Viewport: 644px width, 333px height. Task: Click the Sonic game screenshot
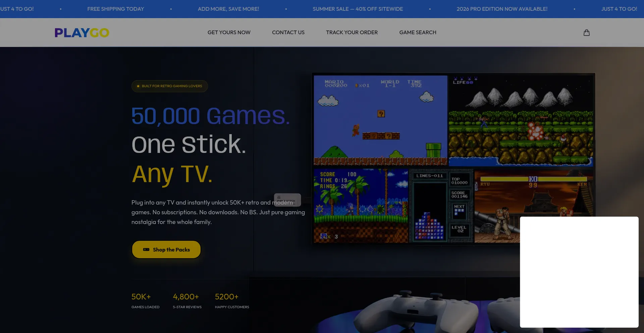pyautogui.click(x=361, y=206)
